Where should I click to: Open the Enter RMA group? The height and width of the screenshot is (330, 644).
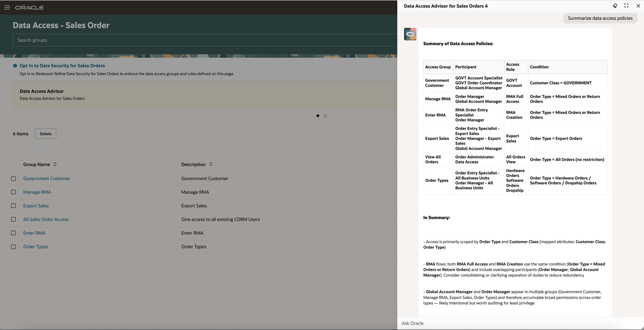[x=34, y=233]
